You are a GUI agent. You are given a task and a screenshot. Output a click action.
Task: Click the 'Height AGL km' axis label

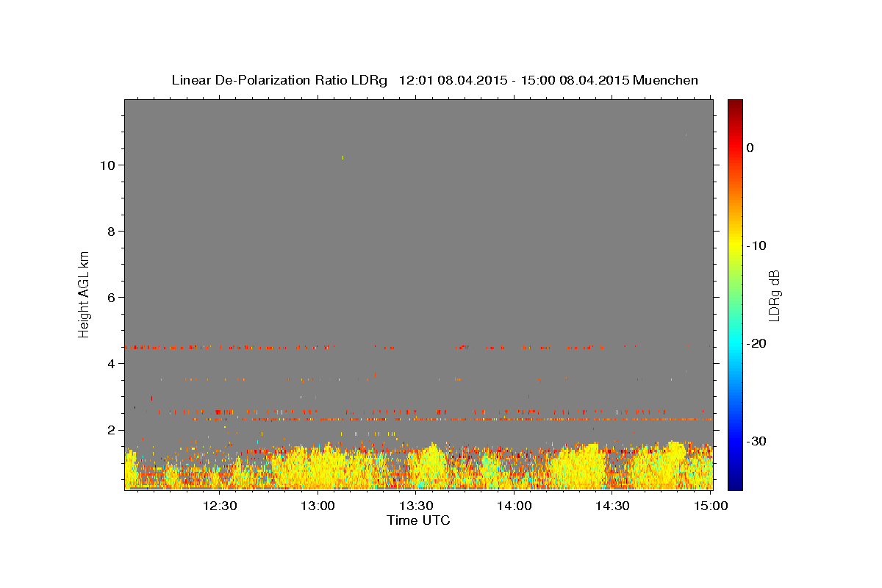85,293
